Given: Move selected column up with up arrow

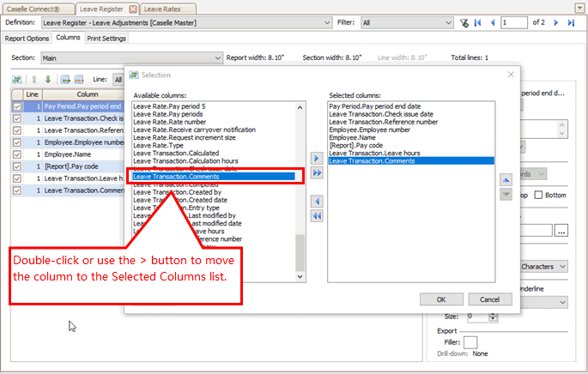Looking at the screenshot, I should click(x=506, y=179).
